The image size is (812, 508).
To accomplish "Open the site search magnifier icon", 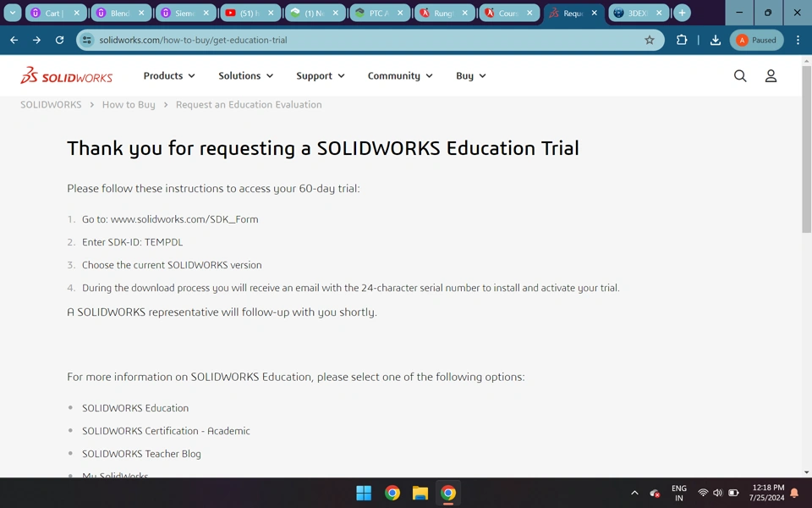I will pos(740,75).
